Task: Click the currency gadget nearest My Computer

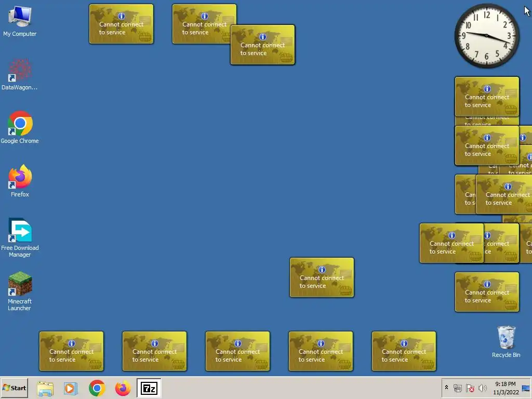Action: 121,24
